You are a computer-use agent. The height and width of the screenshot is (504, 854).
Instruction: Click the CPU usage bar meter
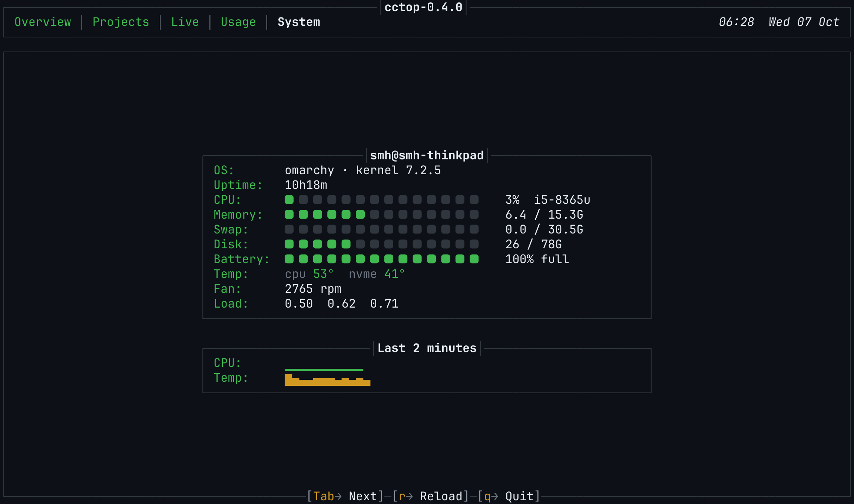click(x=381, y=200)
